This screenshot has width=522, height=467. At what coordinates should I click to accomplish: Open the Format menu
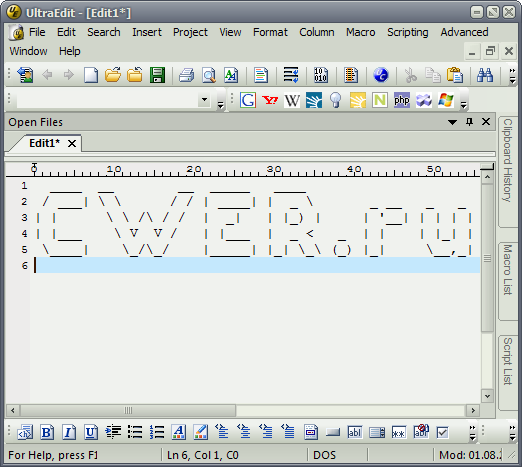(270, 32)
